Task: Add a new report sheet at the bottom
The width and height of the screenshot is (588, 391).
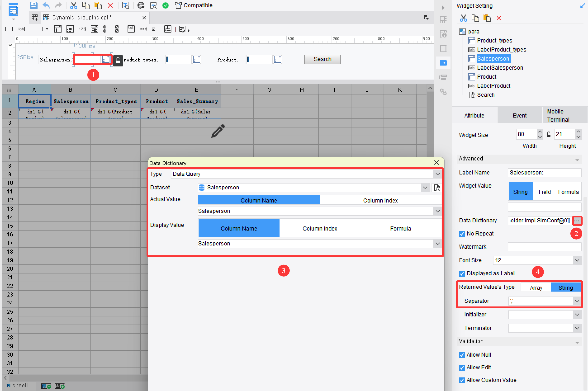Action: (x=46, y=386)
